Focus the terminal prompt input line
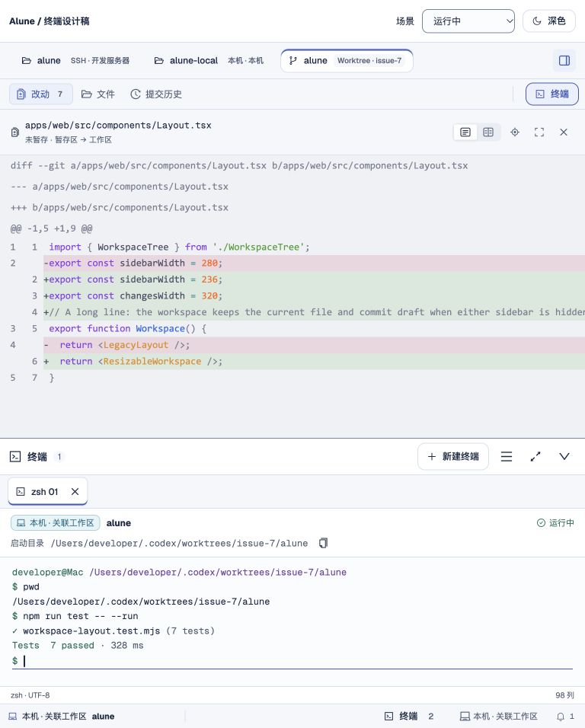This screenshot has width=585, height=728. (x=292, y=660)
